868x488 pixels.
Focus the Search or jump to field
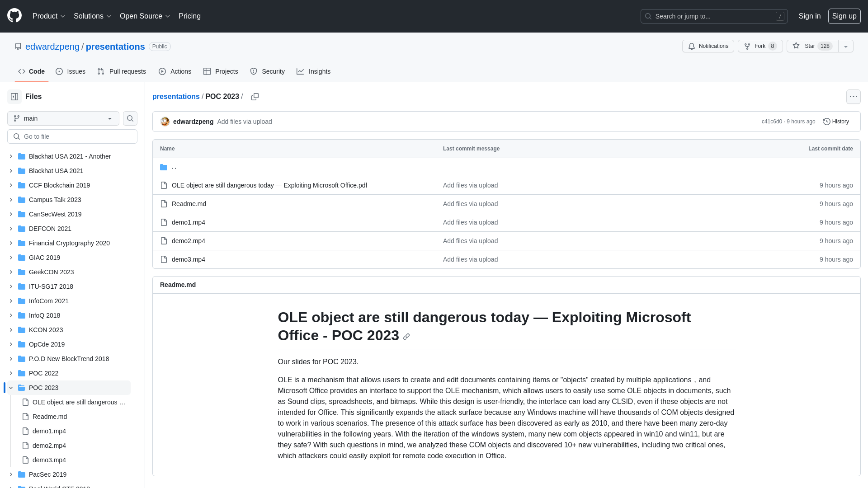714,16
